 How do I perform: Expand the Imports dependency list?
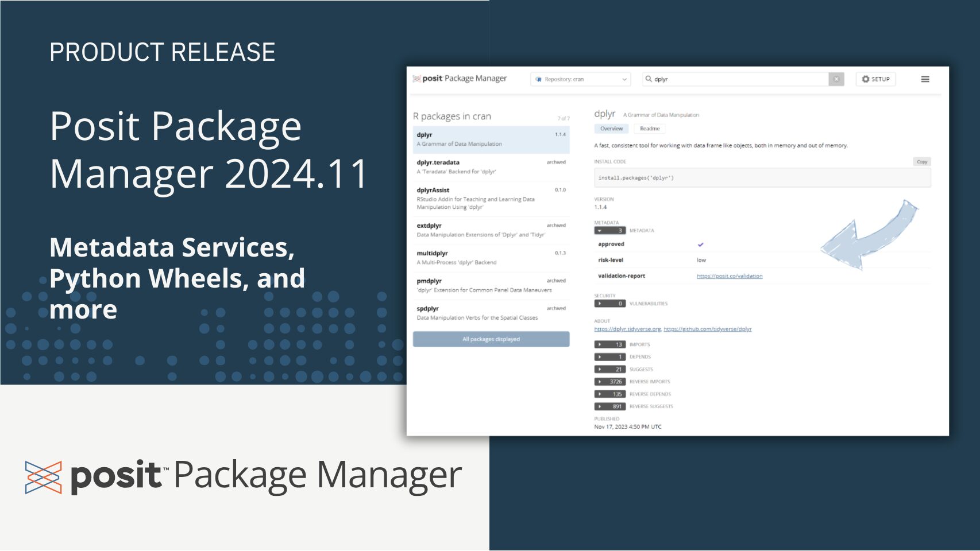click(609, 344)
